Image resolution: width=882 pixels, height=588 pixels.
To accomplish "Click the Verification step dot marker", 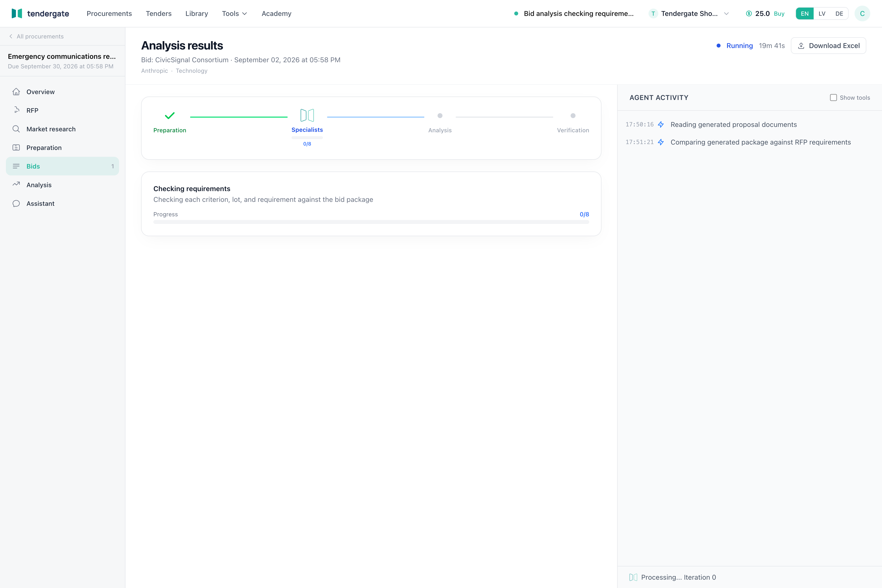I will click(x=573, y=115).
